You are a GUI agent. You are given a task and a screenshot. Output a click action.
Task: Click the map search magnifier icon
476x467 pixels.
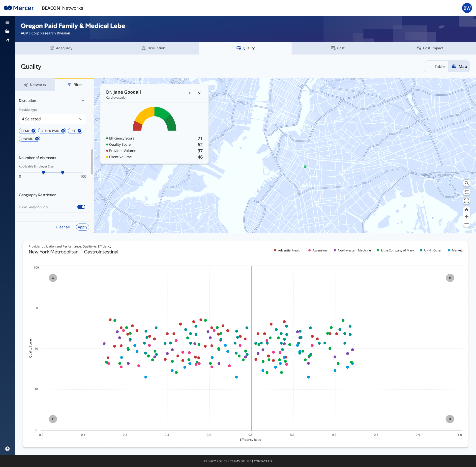point(467,183)
